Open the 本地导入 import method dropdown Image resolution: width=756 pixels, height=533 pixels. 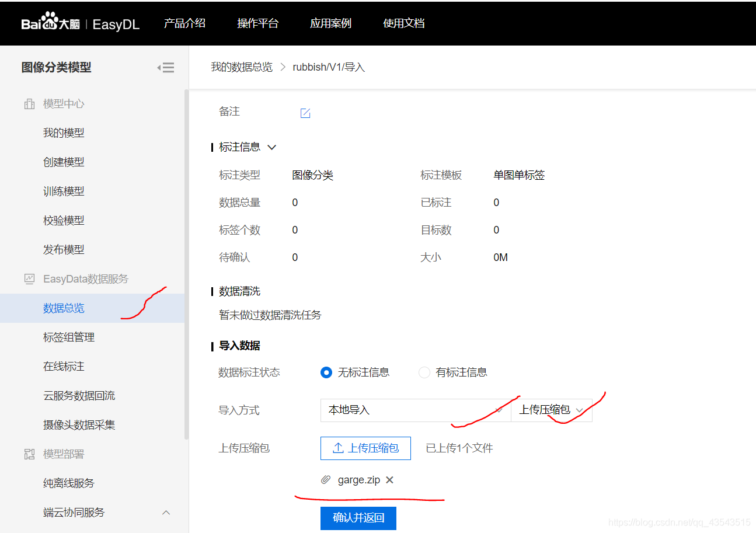416,410
